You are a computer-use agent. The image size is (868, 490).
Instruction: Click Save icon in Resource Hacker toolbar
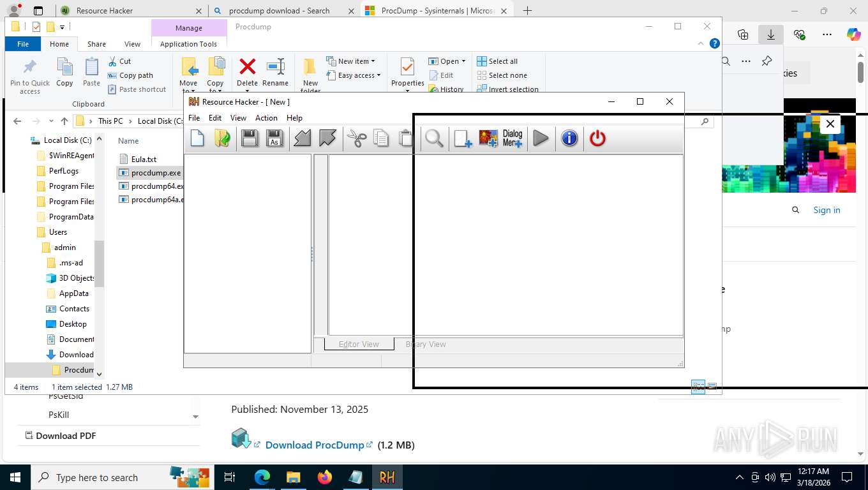click(250, 138)
